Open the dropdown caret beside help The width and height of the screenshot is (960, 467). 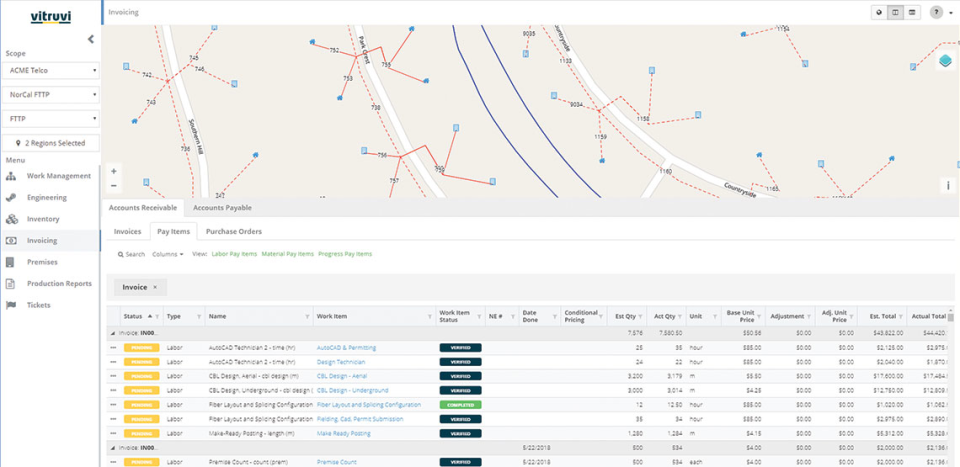(951, 13)
